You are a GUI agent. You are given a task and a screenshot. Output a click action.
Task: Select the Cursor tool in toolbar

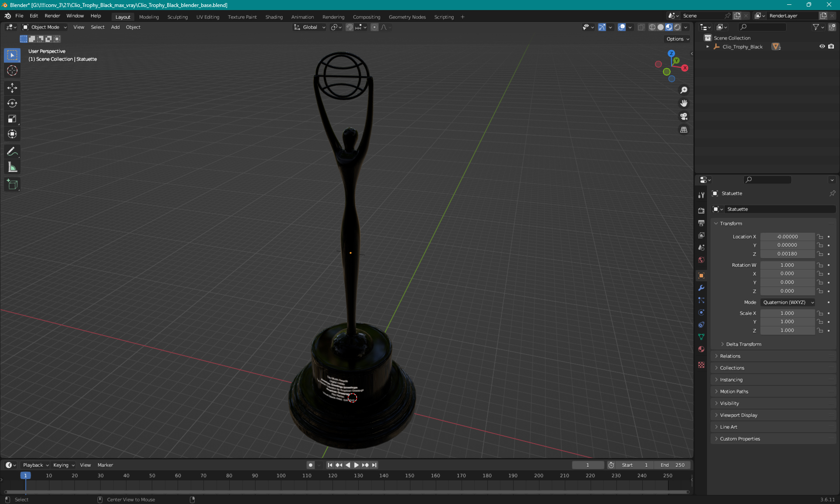(x=12, y=70)
